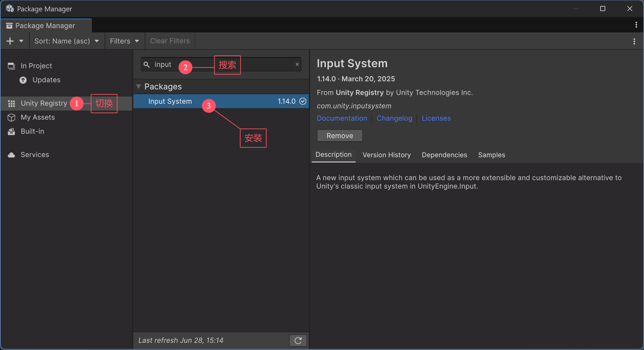Click the 1.14.0 · March 20, 2025 version text

point(356,79)
